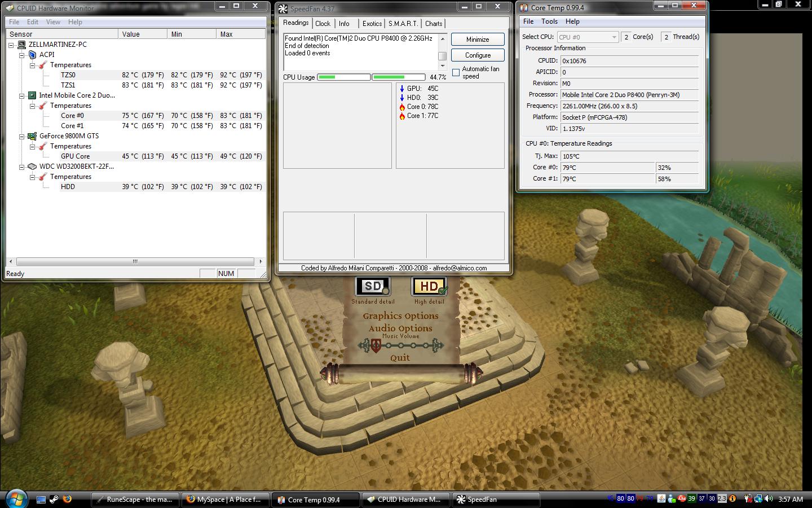Switch to the S.M.A.R.T. tab in SpeedFan

(403, 24)
